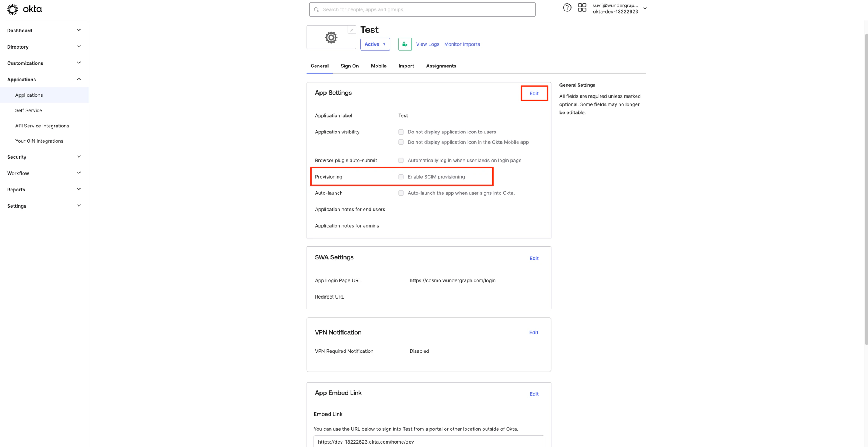Open the Assignments tab

coord(441,66)
